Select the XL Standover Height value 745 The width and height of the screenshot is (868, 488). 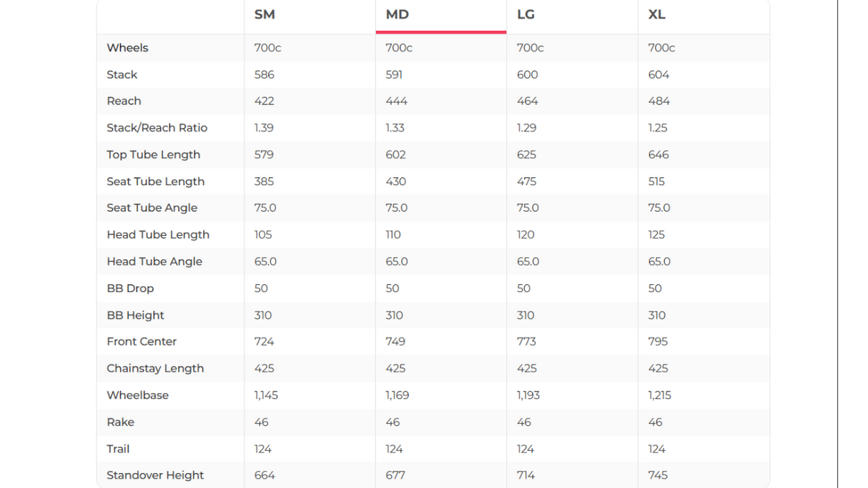point(658,475)
